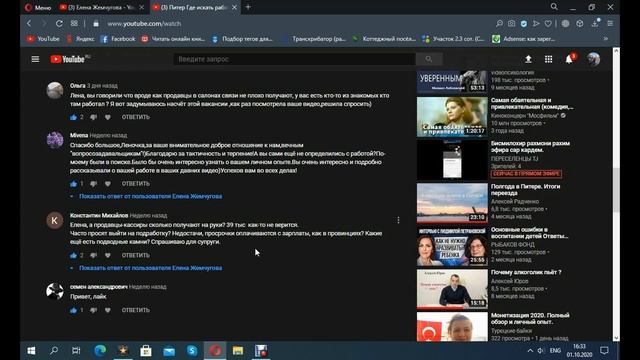640x360 pixels.
Task: Open the Яндекс bookmark
Action: click(x=81, y=39)
